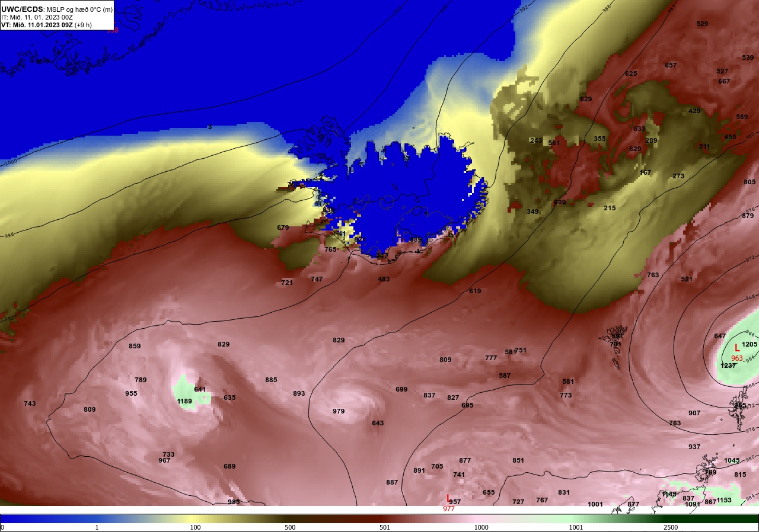Screen dimensions: 759x532
Task: Click the height value 699
Action: pos(401,389)
